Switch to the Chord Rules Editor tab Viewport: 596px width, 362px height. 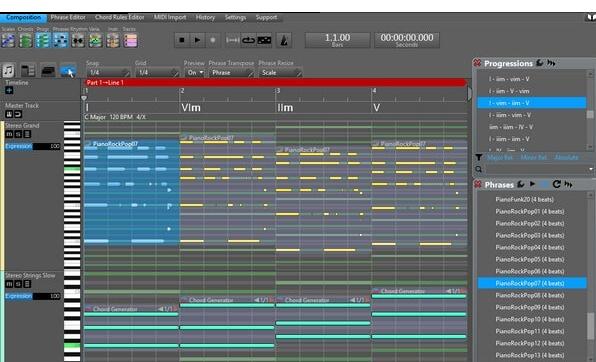click(119, 17)
